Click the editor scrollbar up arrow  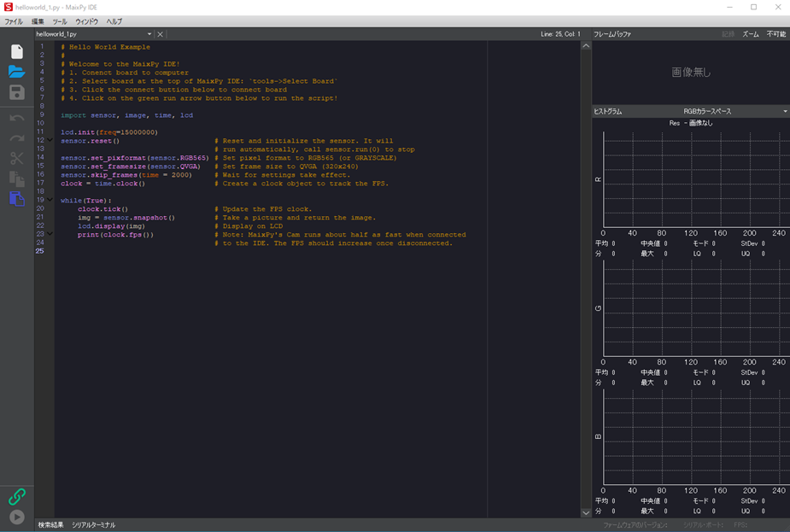(x=586, y=46)
